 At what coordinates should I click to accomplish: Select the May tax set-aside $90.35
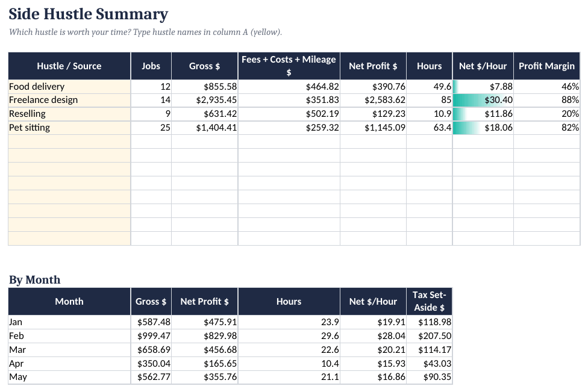(x=430, y=377)
